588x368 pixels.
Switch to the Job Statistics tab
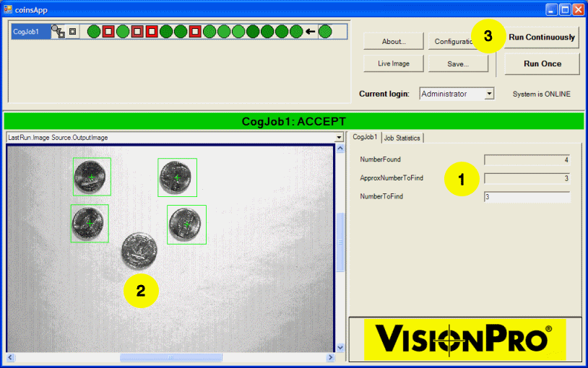[402, 138]
